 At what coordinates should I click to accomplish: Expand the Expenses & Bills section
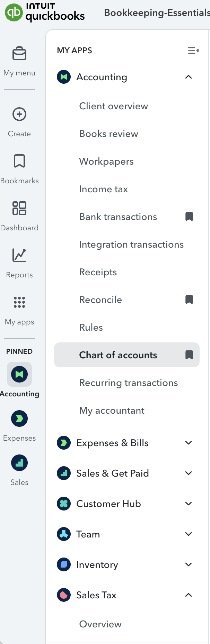point(189,443)
